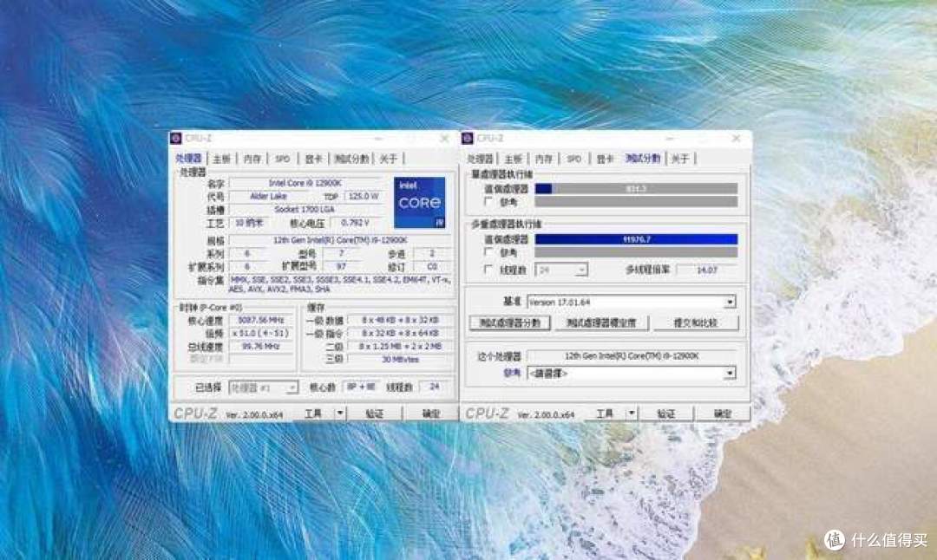Enable the multi-thread 参考 checkbox
The image size is (937, 560).
click(x=488, y=252)
